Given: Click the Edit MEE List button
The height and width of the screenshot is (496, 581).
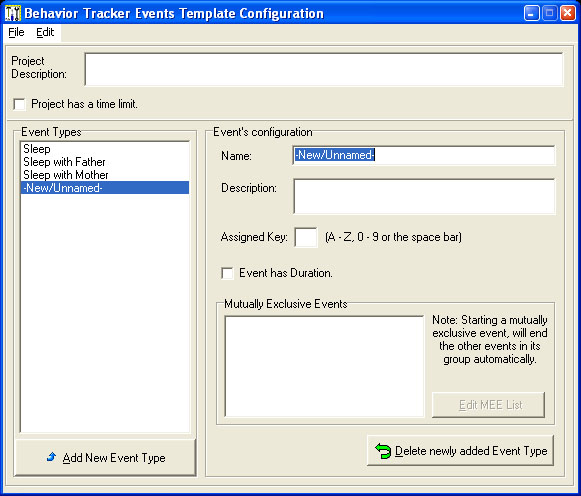Looking at the screenshot, I should [488, 405].
